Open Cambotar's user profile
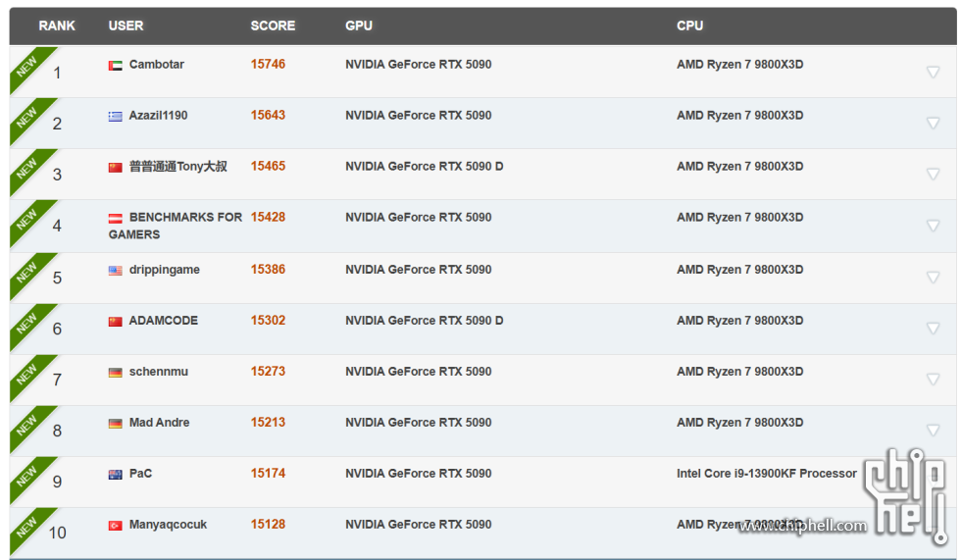 [156, 65]
